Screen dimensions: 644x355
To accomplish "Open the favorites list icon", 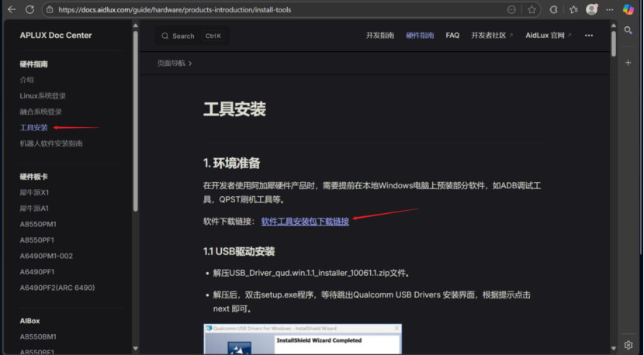I will click(573, 10).
